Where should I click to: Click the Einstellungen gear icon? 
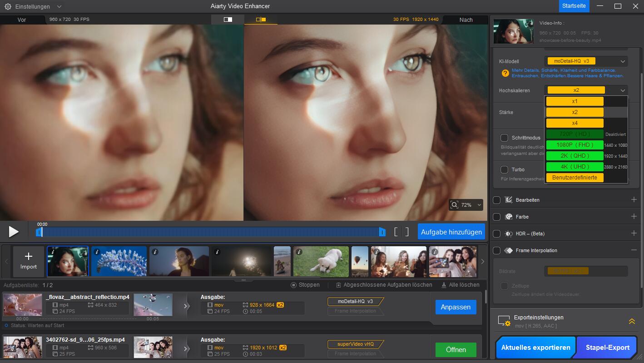(8, 7)
